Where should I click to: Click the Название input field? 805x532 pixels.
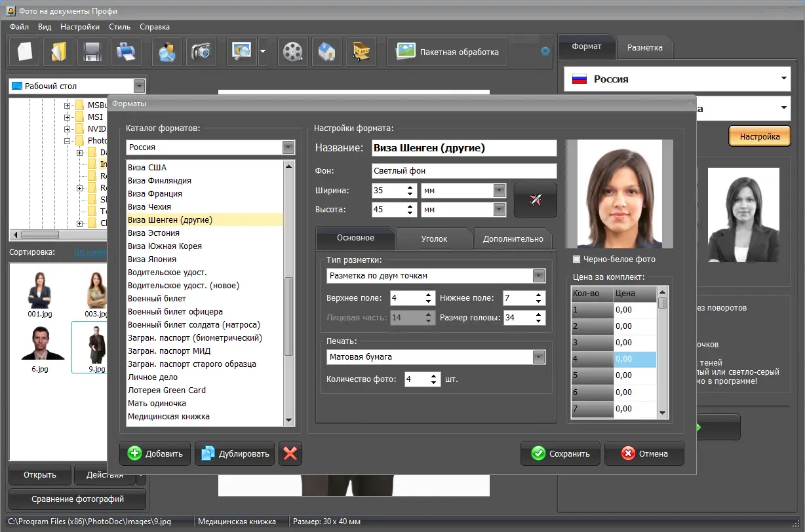[x=463, y=148]
